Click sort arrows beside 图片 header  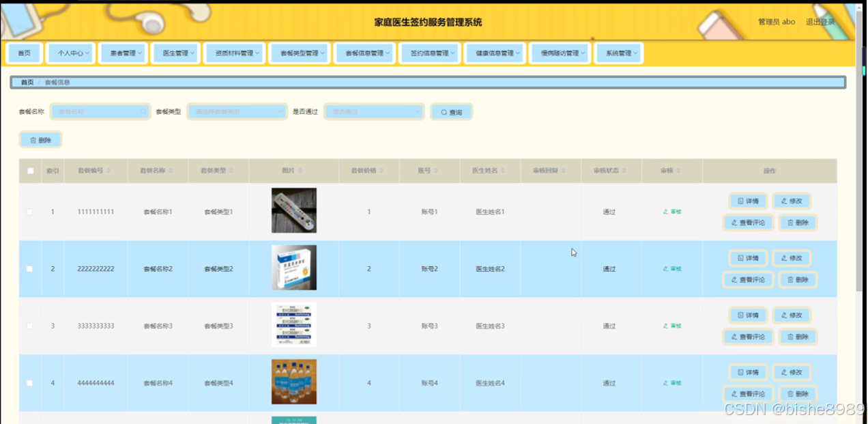pyautogui.click(x=300, y=171)
